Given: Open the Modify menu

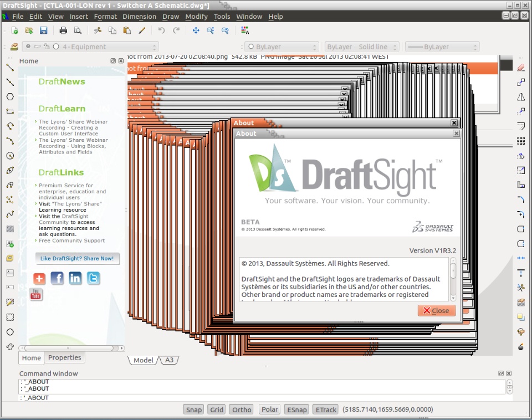Looking at the screenshot, I should [x=196, y=16].
